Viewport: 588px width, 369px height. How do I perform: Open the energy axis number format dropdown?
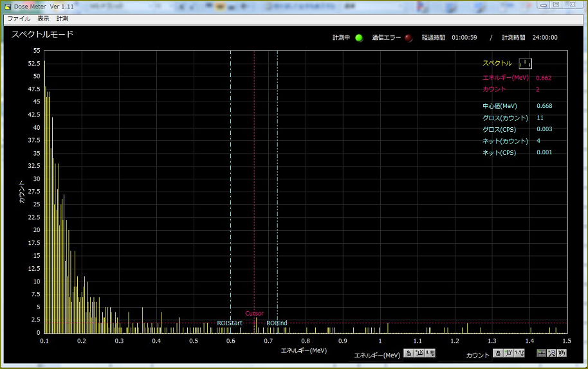pos(430,354)
